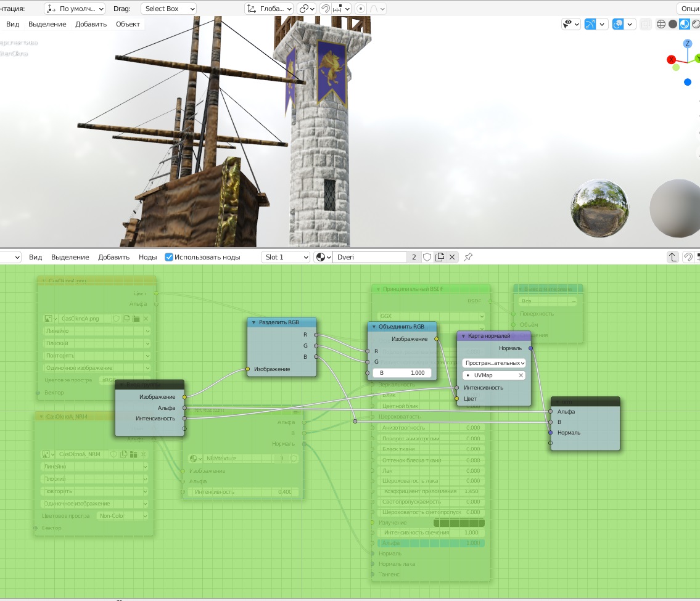This screenshot has height=601, width=700.
Task: Click the X axis on navigation gizmo
Action: click(672, 60)
